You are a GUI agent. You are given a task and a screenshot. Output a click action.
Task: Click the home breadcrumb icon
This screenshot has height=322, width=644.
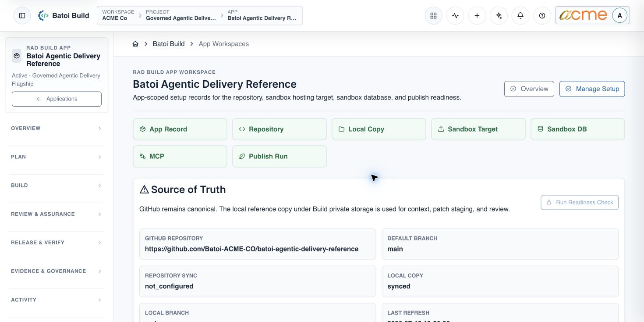(x=135, y=44)
